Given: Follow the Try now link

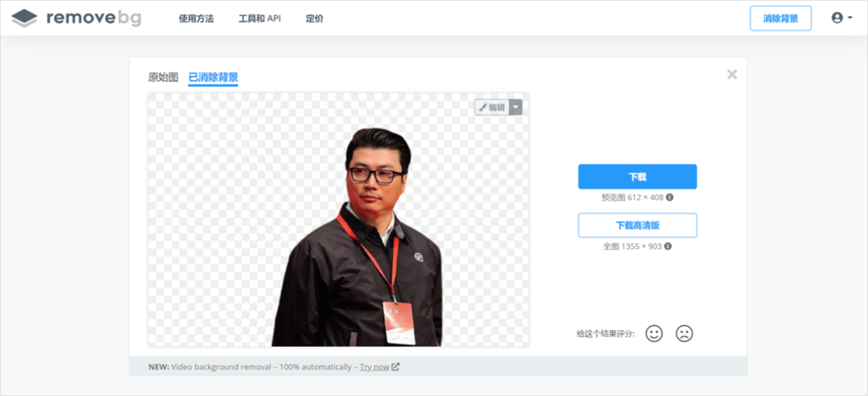Looking at the screenshot, I should 375,367.
